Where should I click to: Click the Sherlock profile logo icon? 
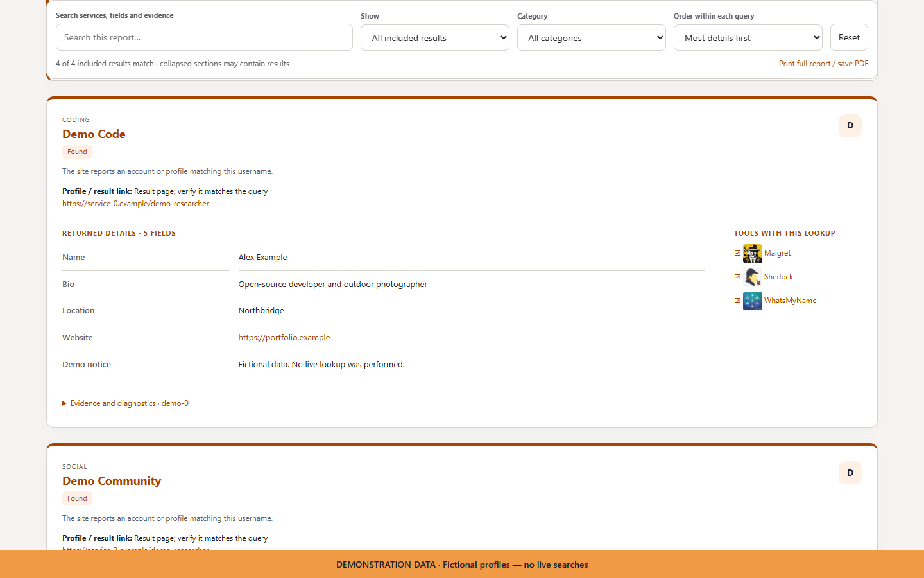point(752,277)
